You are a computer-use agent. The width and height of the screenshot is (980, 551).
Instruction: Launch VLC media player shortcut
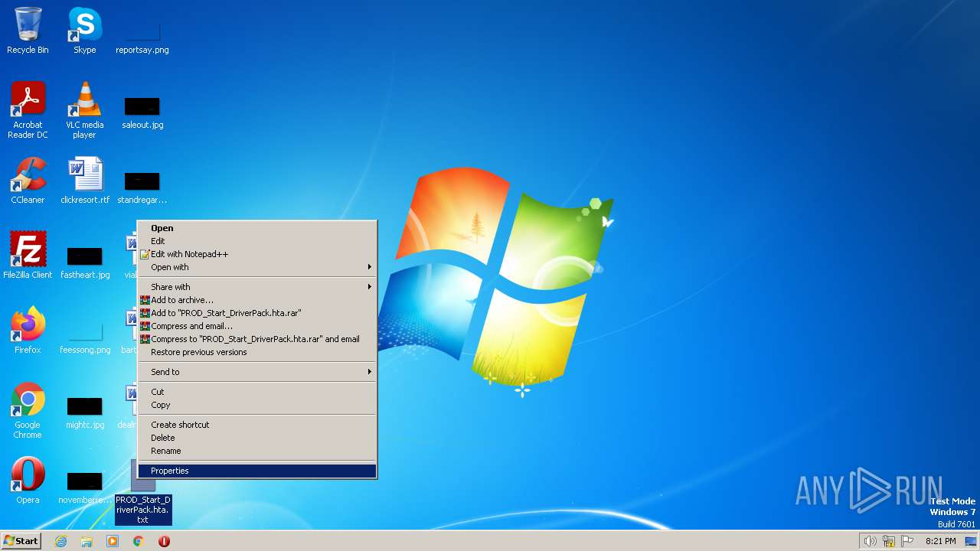click(84, 110)
